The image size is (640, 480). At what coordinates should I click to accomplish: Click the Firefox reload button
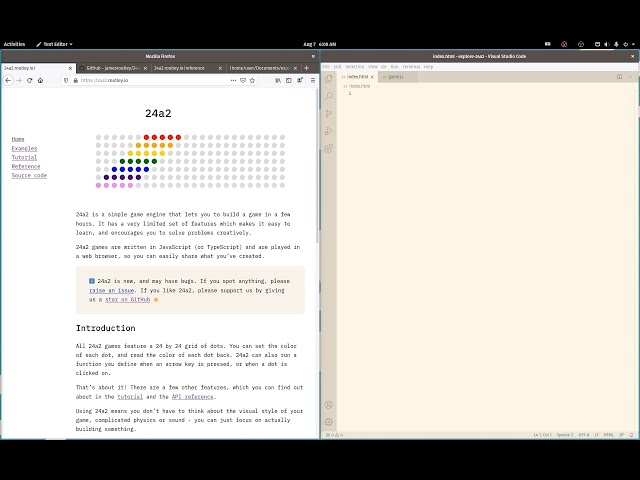28,80
